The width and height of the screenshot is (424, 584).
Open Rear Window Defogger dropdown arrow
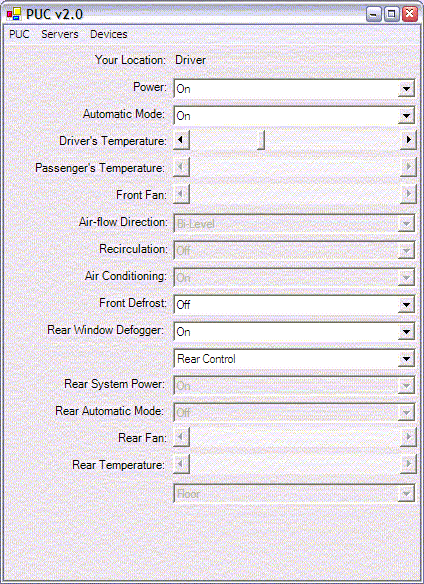coord(406,331)
